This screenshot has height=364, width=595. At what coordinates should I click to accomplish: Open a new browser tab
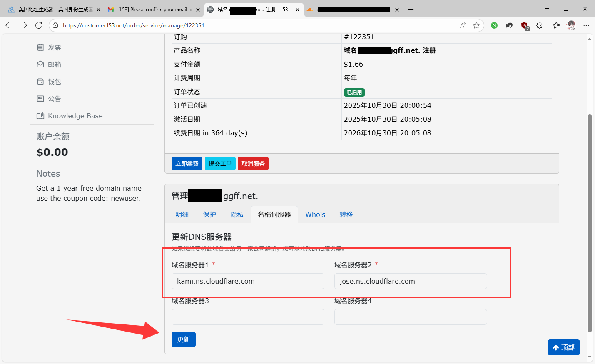(411, 10)
